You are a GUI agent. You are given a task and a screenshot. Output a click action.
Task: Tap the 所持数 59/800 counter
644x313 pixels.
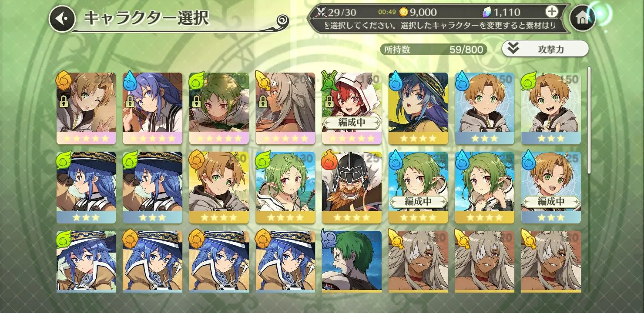tap(433, 49)
